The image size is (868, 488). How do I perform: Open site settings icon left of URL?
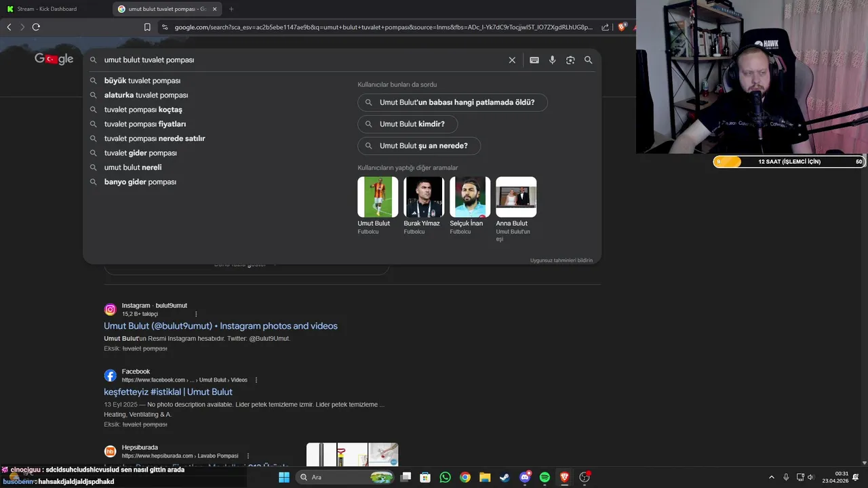pos(165,27)
